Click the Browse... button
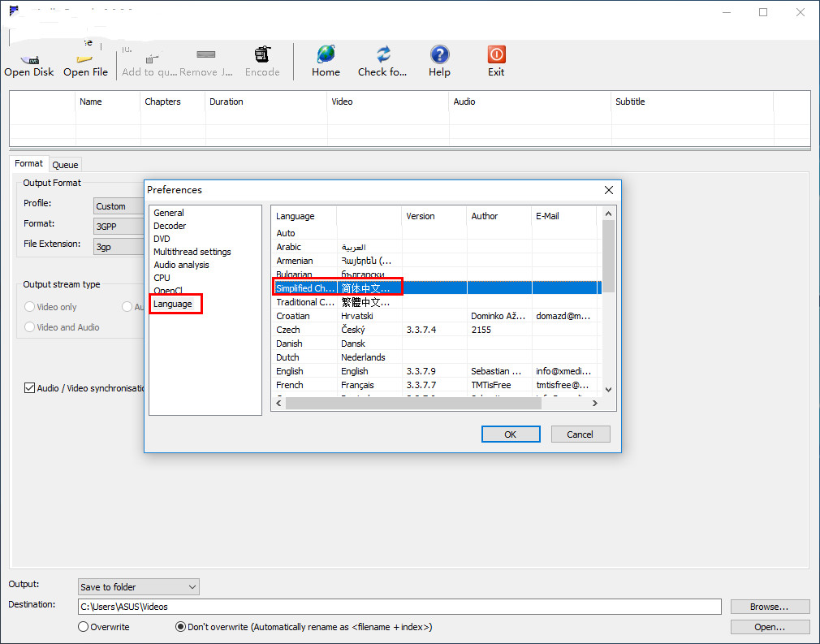Viewport: 820px width, 644px height. (x=770, y=607)
